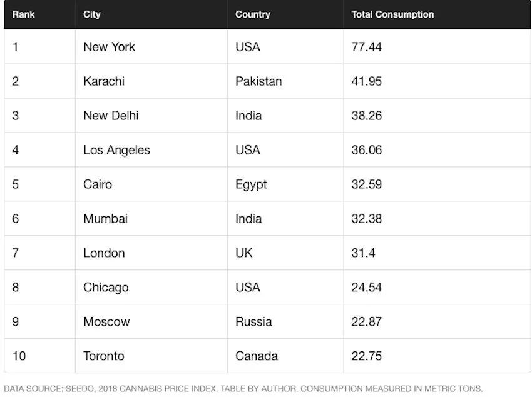The width and height of the screenshot is (532, 397).
Task: Select the London city cell
Action: pos(104,253)
